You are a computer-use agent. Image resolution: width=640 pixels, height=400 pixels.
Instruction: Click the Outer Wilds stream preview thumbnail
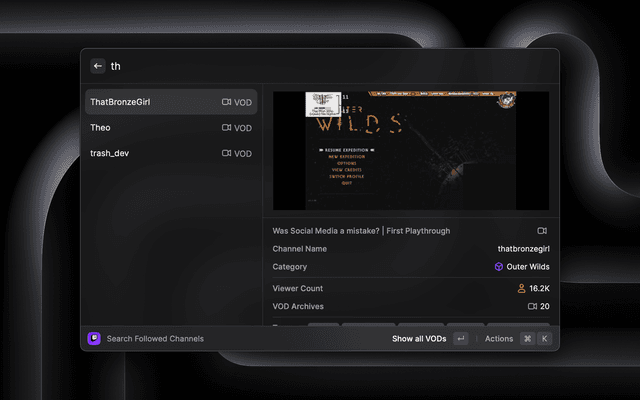click(411, 151)
